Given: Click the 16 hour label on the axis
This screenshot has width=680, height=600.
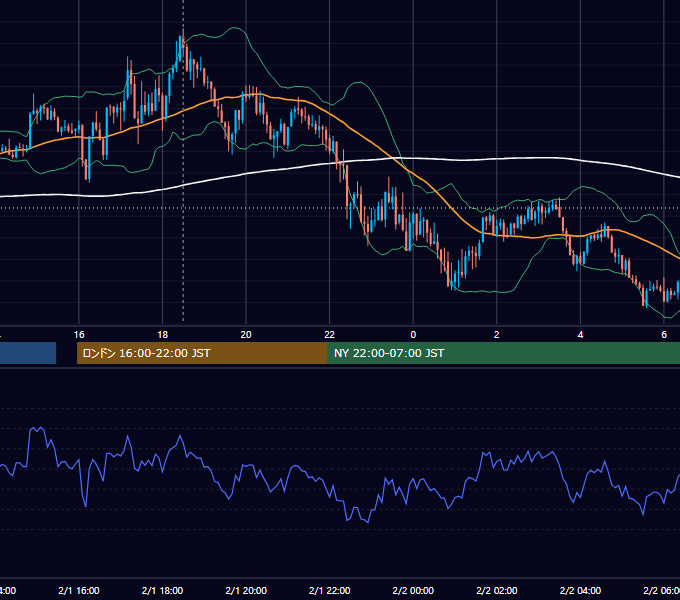Looking at the screenshot, I should [79, 334].
